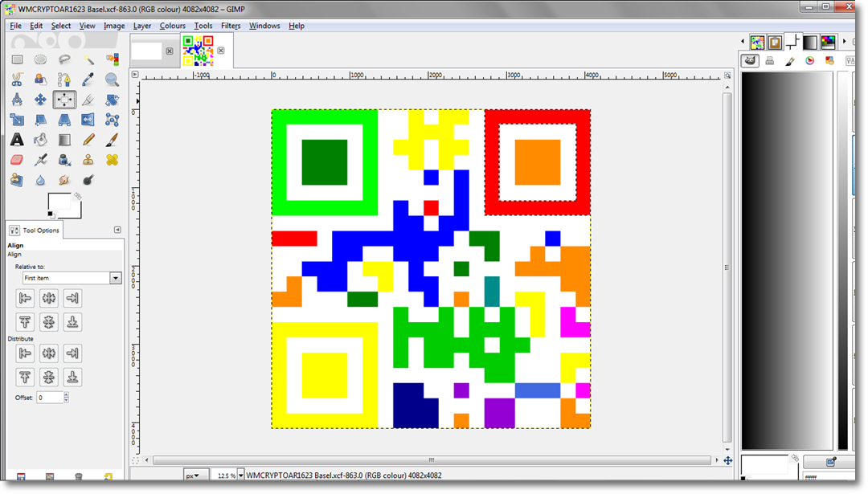Align bottom edge of target
The image size is (868, 494).
72,322
